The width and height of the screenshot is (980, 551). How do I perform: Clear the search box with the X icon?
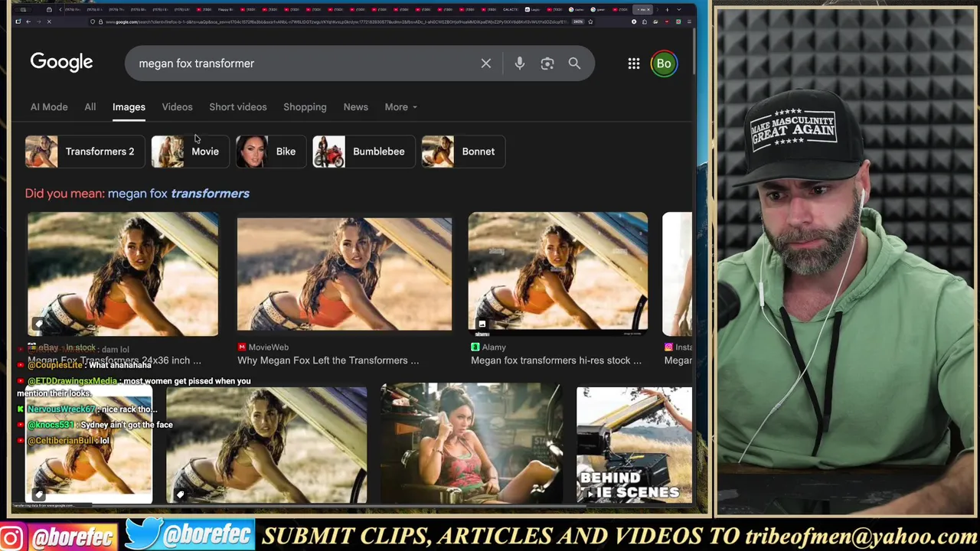point(485,64)
